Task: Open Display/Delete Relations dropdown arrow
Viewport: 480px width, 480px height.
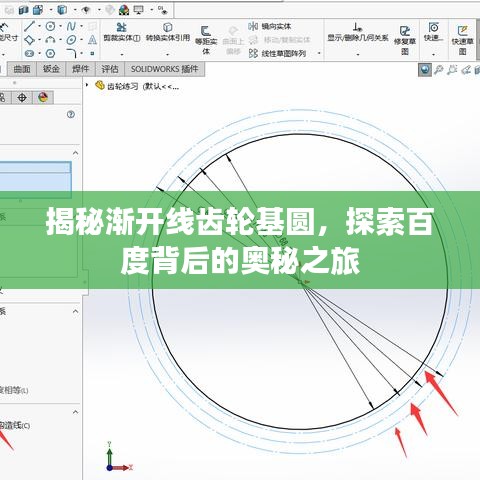Action: click(358, 54)
